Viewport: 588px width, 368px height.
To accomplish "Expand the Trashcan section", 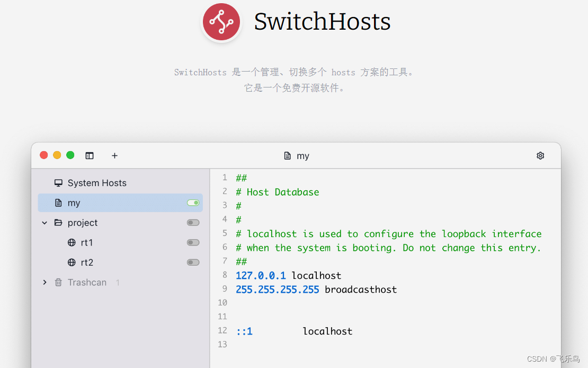I will 44,282.
